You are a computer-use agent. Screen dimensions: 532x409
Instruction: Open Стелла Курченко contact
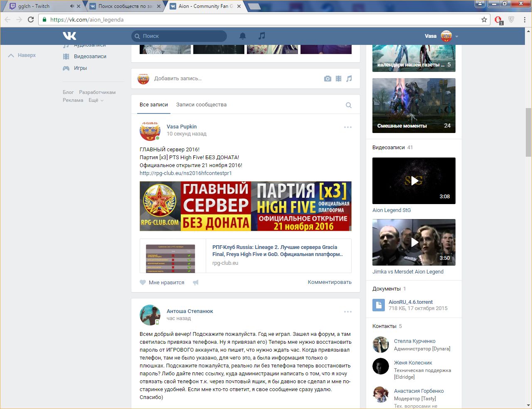click(415, 341)
